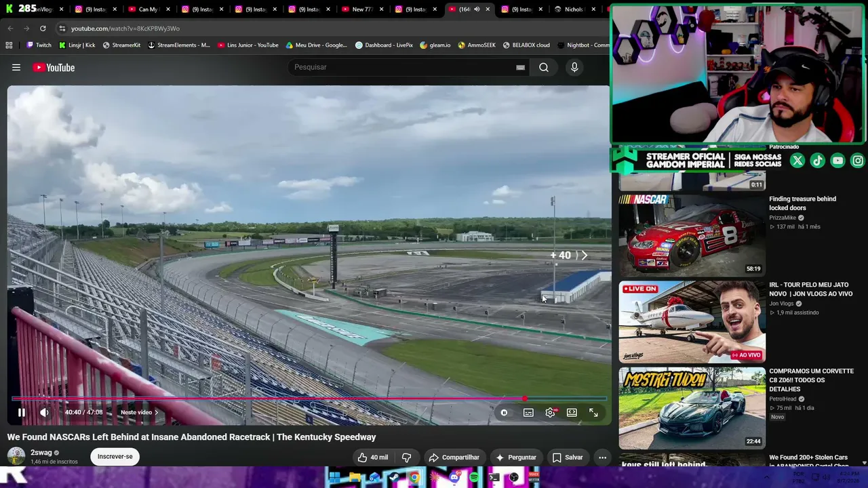868x488 pixels.
Task: Mute the video volume
Action: 44,412
